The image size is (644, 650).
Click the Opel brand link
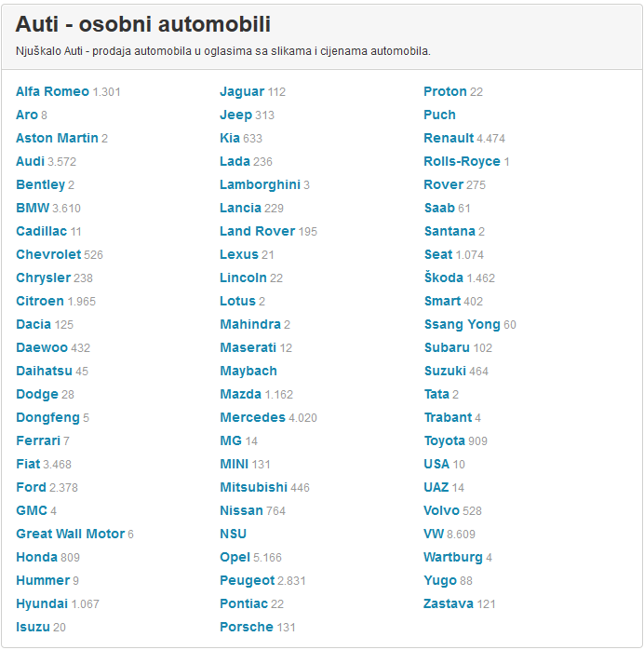(x=235, y=557)
